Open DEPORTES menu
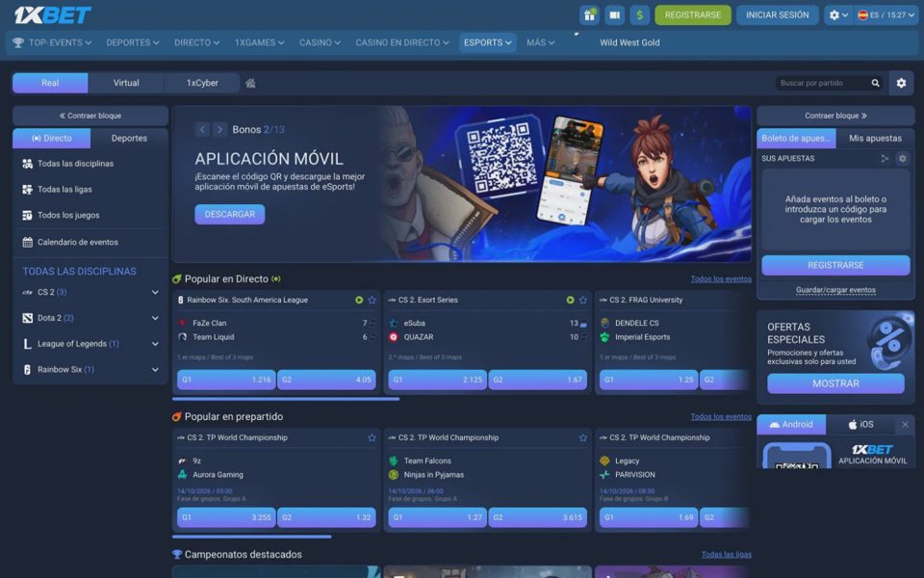The image size is (924, 578). (133, 42)
